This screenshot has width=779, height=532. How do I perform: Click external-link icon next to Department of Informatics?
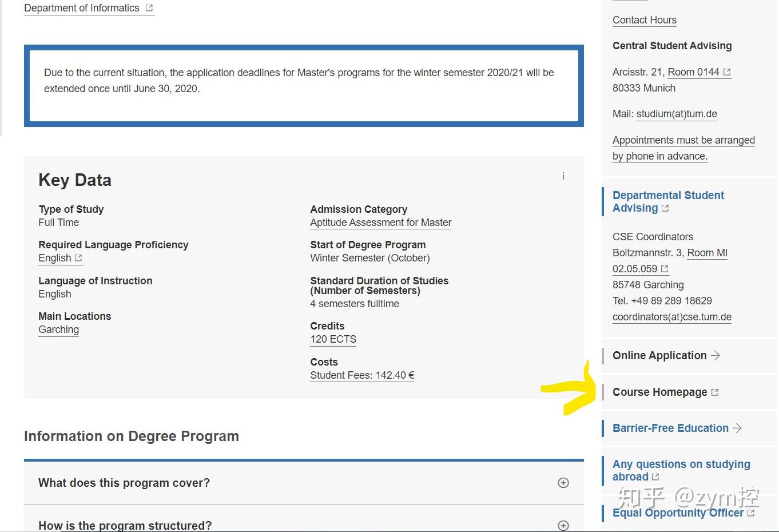coord(149,8)
